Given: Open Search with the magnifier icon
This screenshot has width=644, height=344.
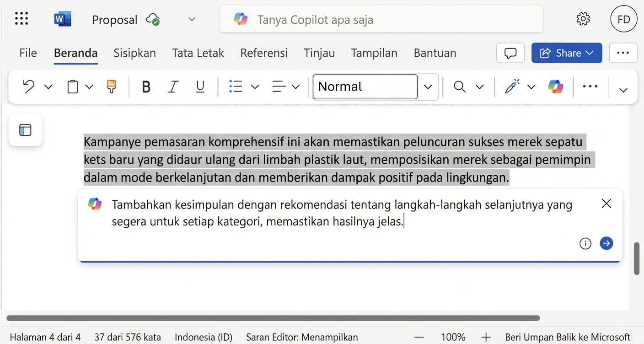Looking at the screenshot, I should pos(460,86).
